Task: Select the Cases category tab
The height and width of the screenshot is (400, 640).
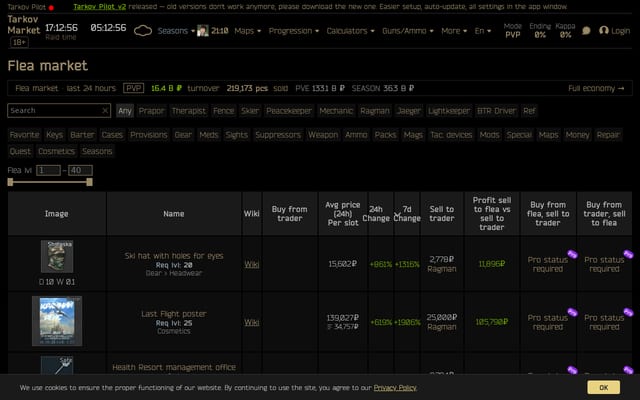Action: (112, 135)
